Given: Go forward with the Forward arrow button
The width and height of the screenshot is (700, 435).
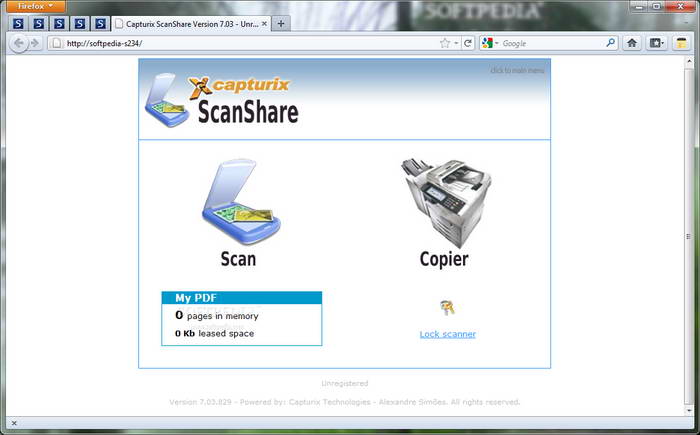Looking at the screenshot, I should pos(35,43).
